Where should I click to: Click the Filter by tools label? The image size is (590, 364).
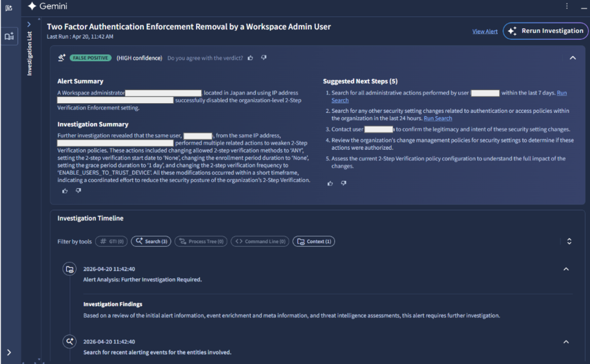click(x=74, y=241)
